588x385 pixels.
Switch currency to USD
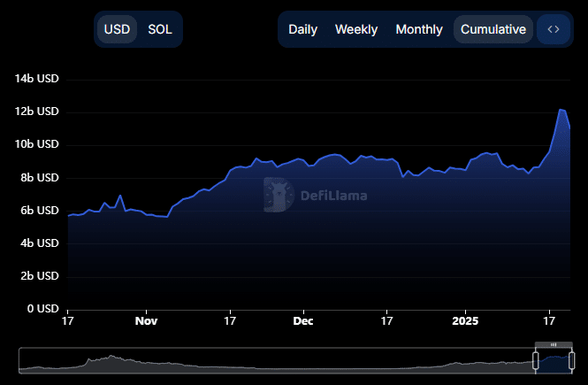117,29
